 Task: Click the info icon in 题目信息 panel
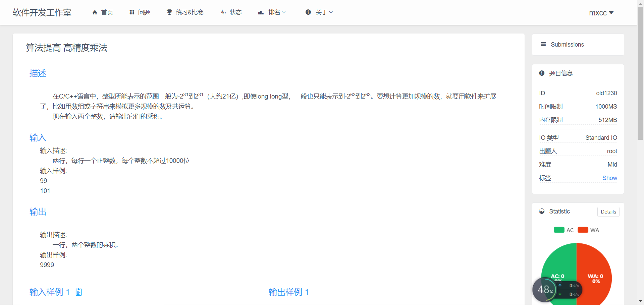pos(542,73)
